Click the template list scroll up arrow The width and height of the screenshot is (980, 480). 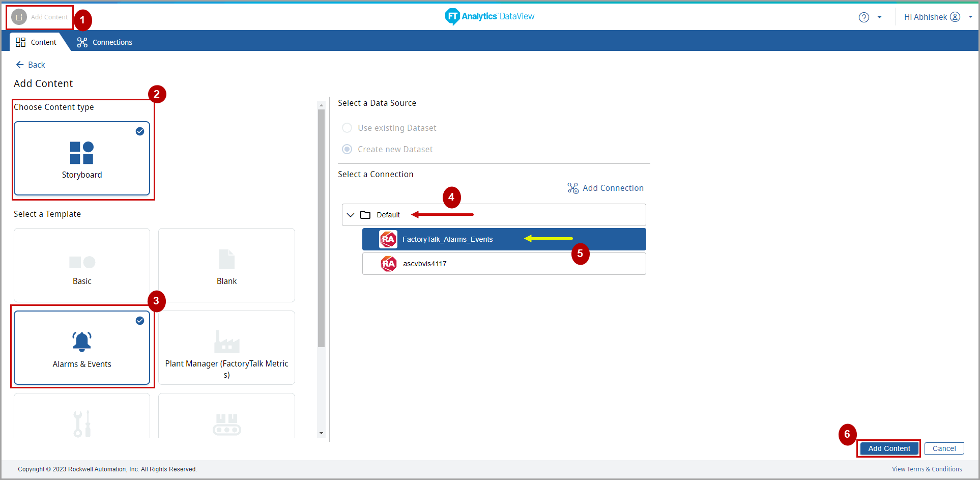pyautogui.click(x=321, y=105)
